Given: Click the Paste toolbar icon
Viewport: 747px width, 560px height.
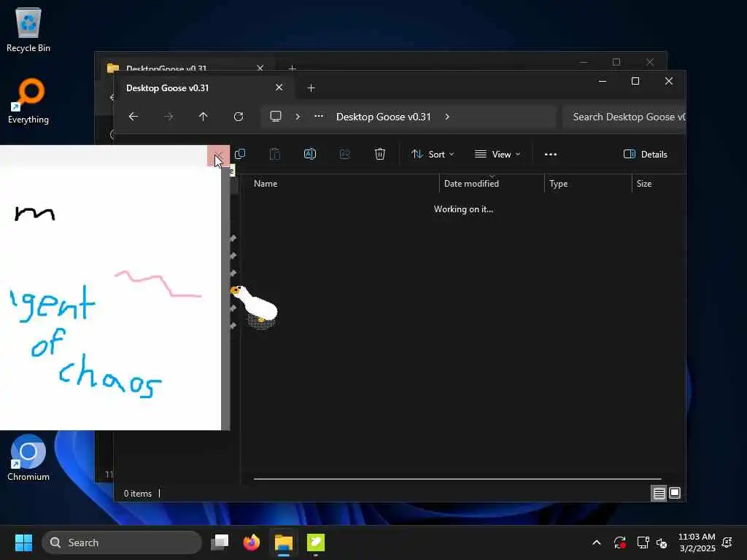Looking at the screenshot, I should [275, 155].
